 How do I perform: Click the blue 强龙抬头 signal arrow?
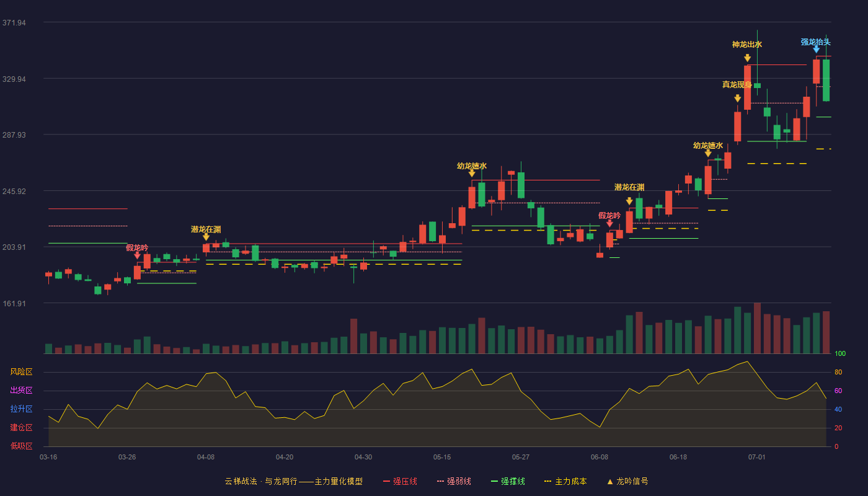pyautogui.click(x=816, y=50)
